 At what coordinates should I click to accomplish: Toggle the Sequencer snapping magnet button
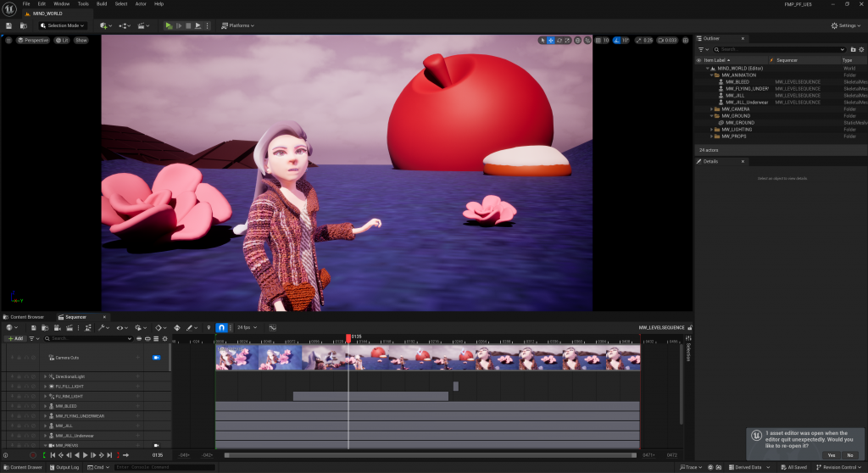click(221, 327)
